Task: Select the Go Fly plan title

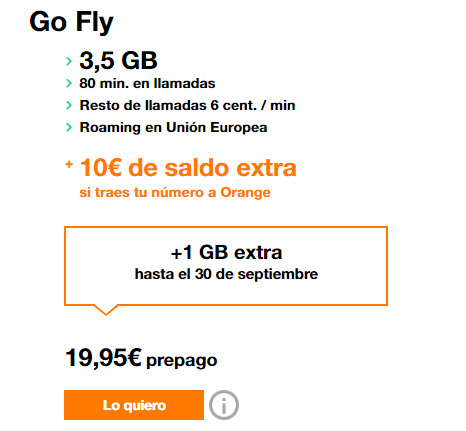Action: [x=71, y=22]
